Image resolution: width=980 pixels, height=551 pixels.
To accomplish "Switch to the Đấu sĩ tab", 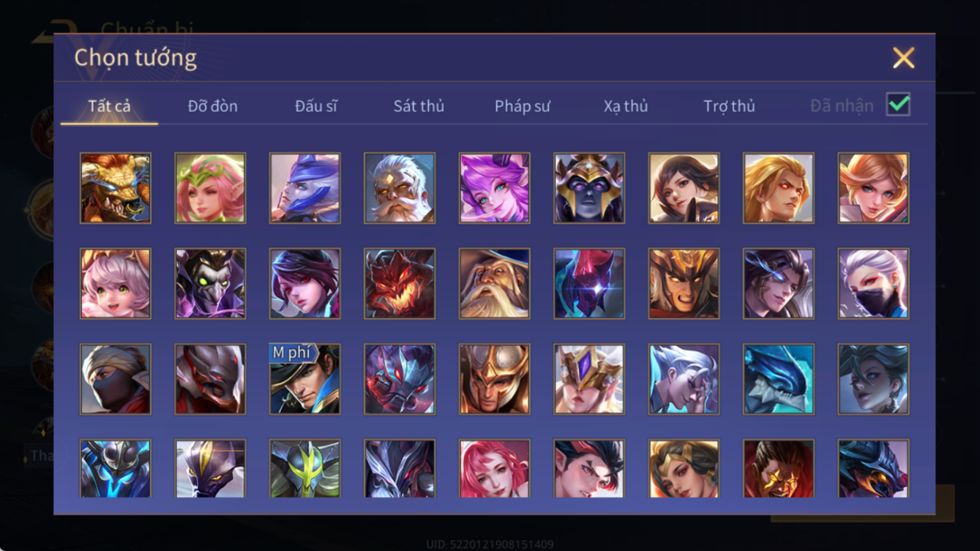I will tap(316, 106).
